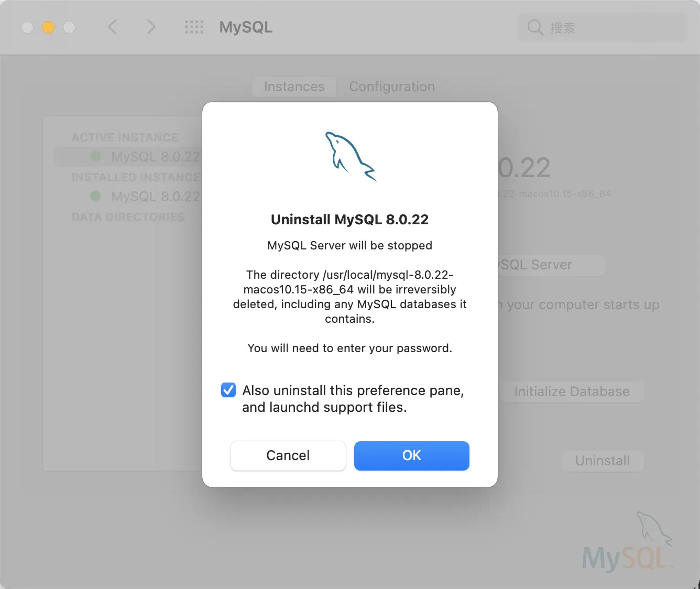Click the Uninstall MySQL 8.0.22 title

[x=349, y=220]
